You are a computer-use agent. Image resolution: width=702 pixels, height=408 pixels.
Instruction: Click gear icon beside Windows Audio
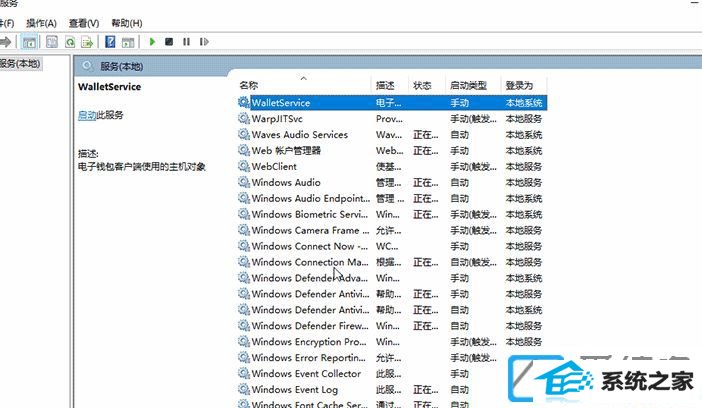pyautogui.click(x=244, y=182)
